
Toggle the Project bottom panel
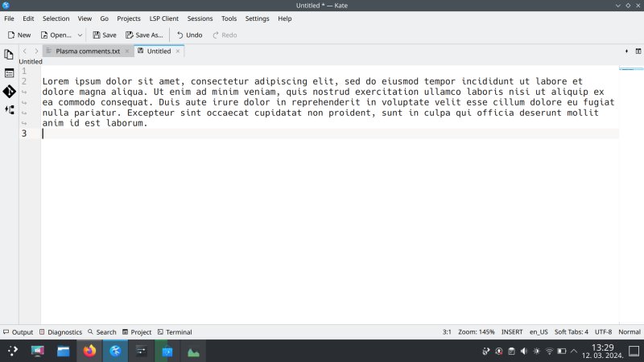click(137, 332)
